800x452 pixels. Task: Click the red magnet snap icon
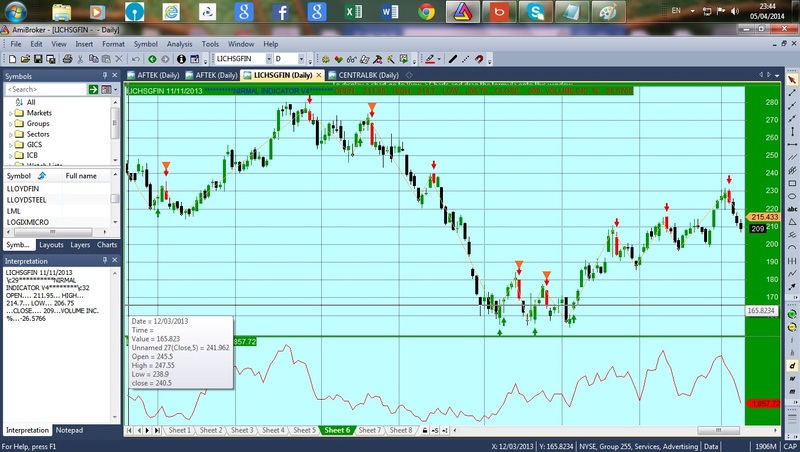tap(479, 59)
